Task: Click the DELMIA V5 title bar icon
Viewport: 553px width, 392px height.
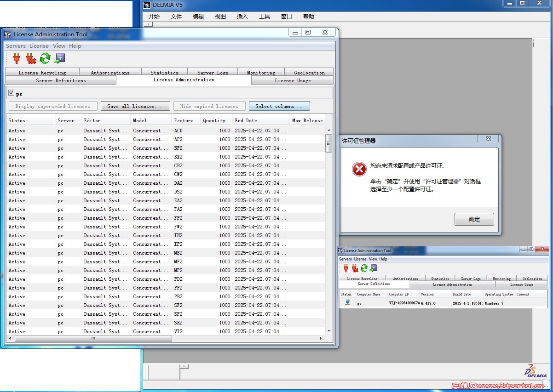Action: (147, 5)
